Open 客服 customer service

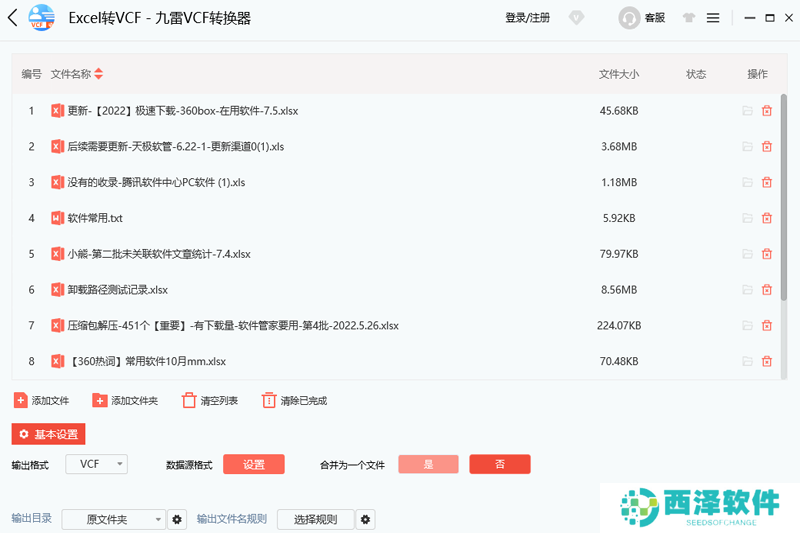click(x=642, y=18)
